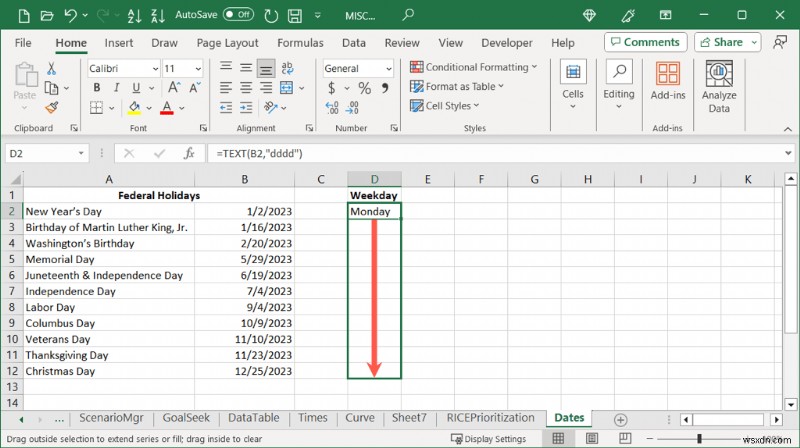Click the Add-ins button
Image resolution: width=800 pixels, height=448 pixels.
[668, 82]
